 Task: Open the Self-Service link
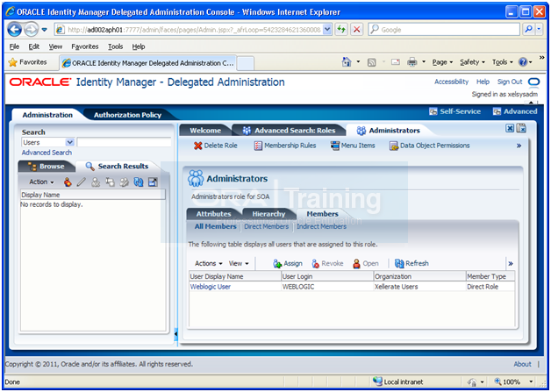click(x=454, y=111)
